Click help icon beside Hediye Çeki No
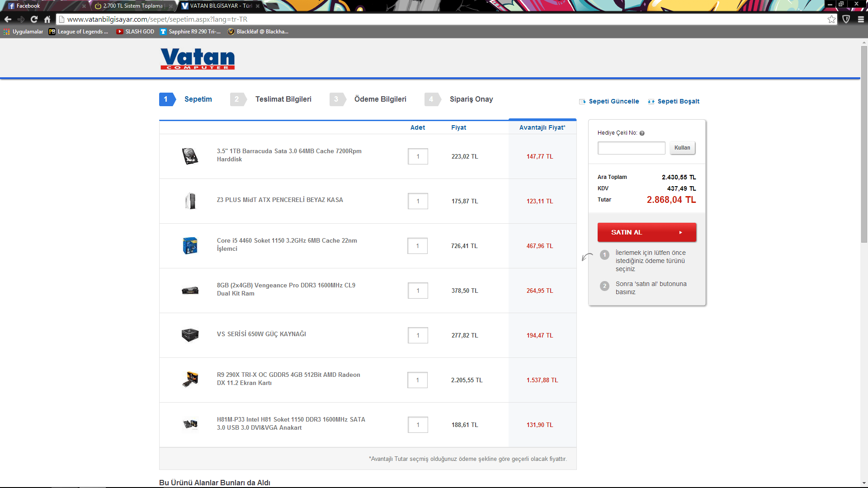868x488 pixels. point(642,133)
